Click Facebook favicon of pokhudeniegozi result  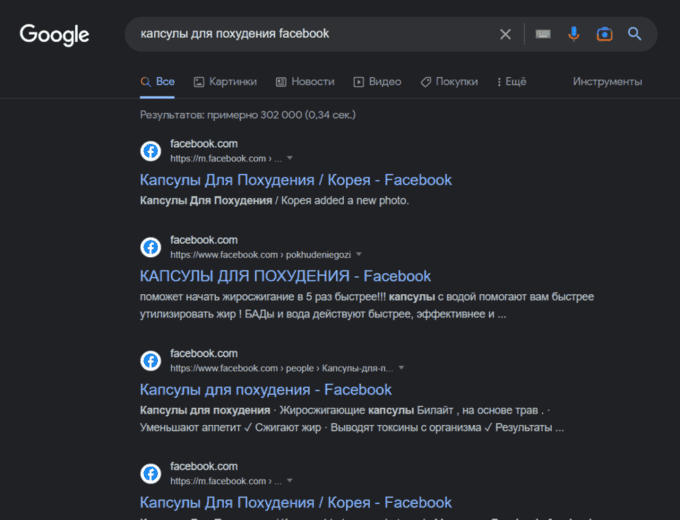coord(150,247)
